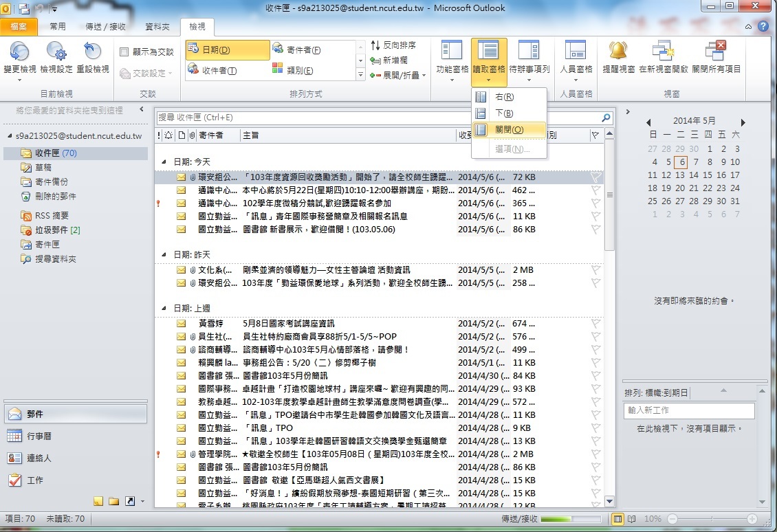Toggle flag on 圖書館 新書展示 message
Screen dimensions: 777x532
tap(595, 230)
